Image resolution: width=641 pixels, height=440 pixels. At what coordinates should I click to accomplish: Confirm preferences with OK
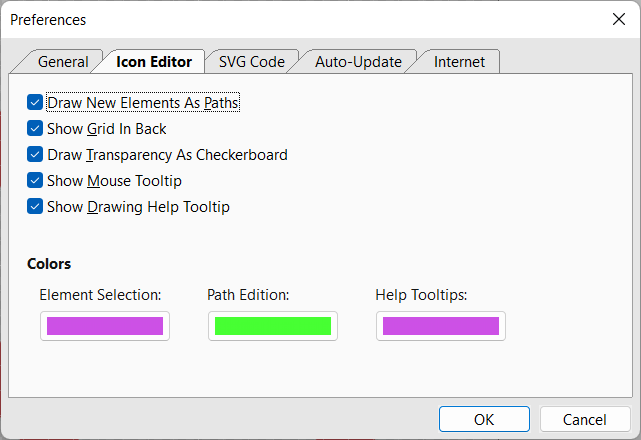coord(484,419)
